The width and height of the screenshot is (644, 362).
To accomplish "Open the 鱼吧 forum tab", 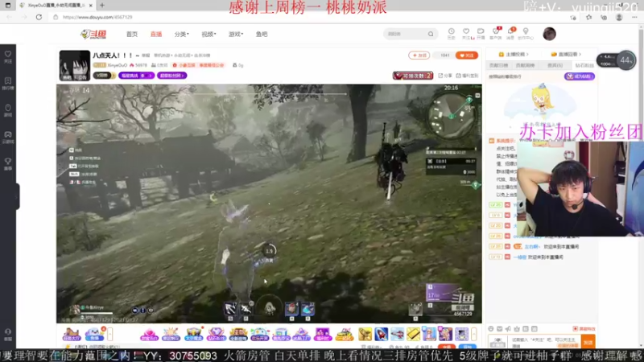I will click(x=262, y=34).
